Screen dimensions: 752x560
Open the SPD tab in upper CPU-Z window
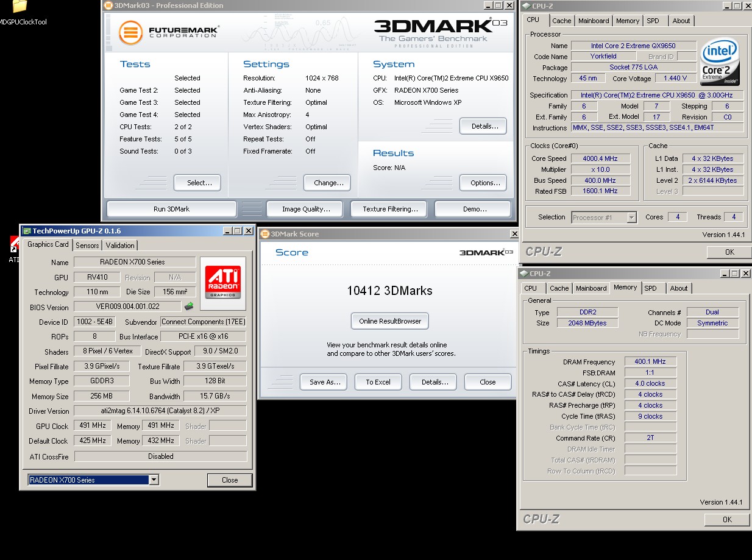click(x=653, y=21)
